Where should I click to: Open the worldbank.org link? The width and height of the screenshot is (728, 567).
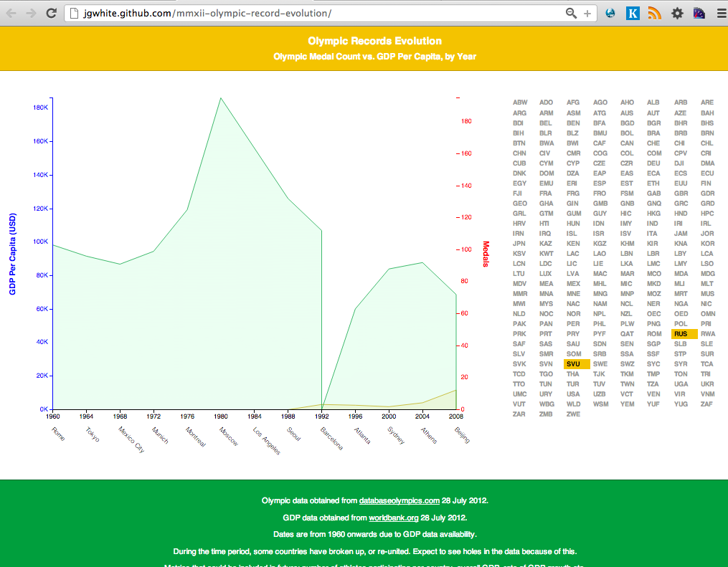393,518
